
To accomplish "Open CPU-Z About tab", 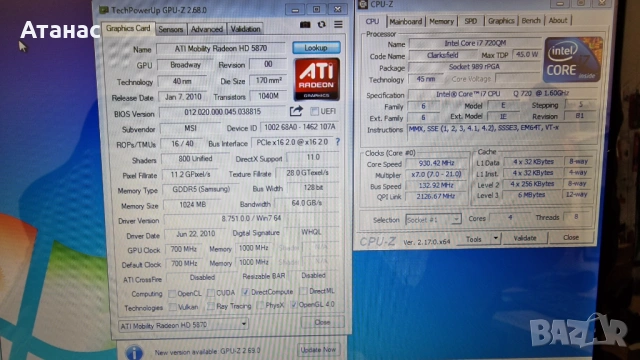I will pos(558,20).
